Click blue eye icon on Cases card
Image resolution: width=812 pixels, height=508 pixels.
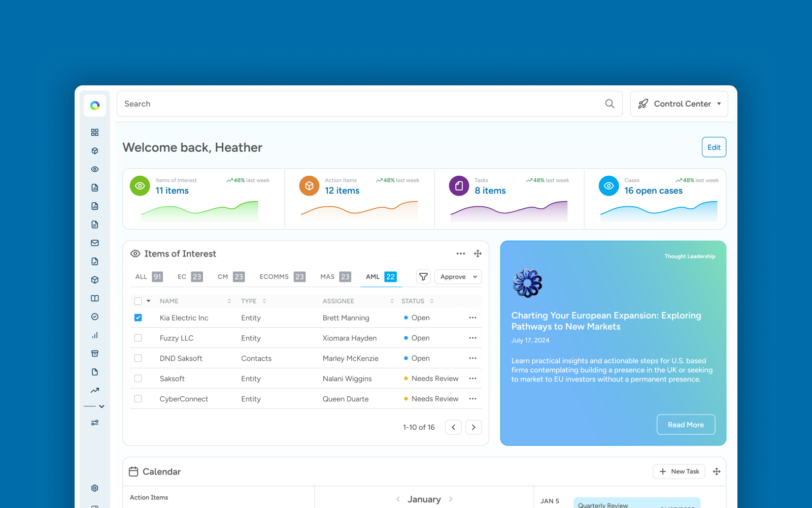609,186
